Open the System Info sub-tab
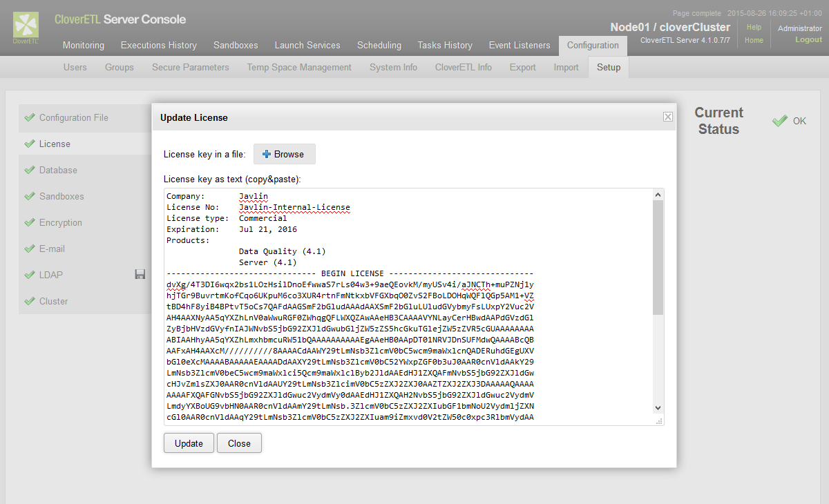This screenshot has width=829, height=504. pyautogui.click(x=394, y=67)
